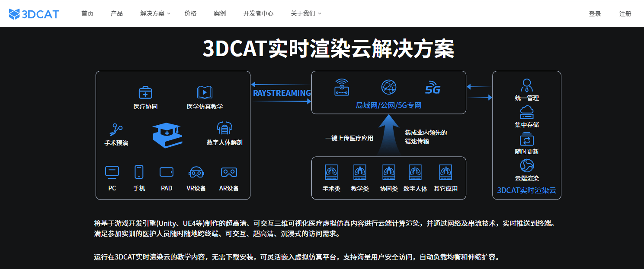Viewport: 644px width, 269px height.
Task: Click the paragraph starting 运行在3DCAT实时渲染云
Action: [298, 257]
